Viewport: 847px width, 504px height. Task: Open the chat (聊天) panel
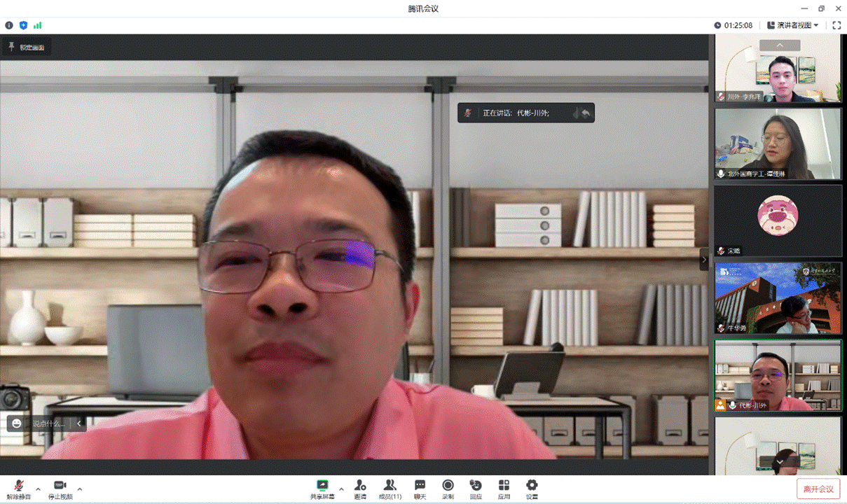tap(420, 489)
